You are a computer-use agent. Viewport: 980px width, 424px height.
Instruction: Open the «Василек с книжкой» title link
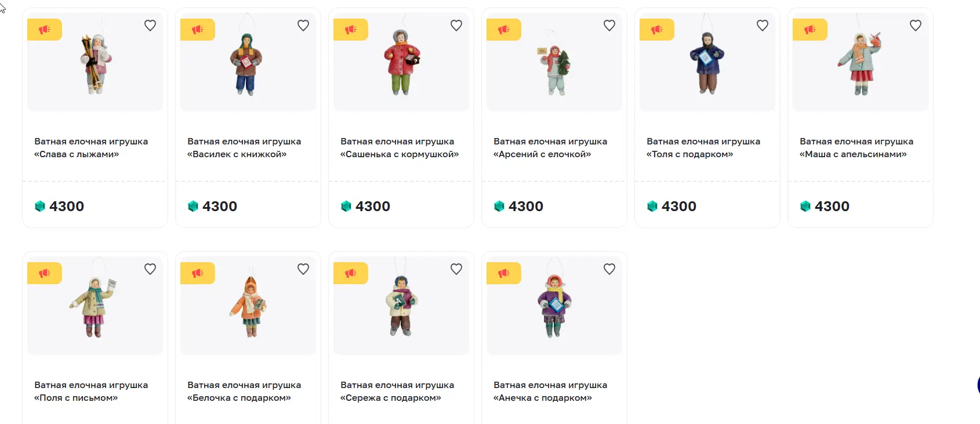click(x=244, y=148)
